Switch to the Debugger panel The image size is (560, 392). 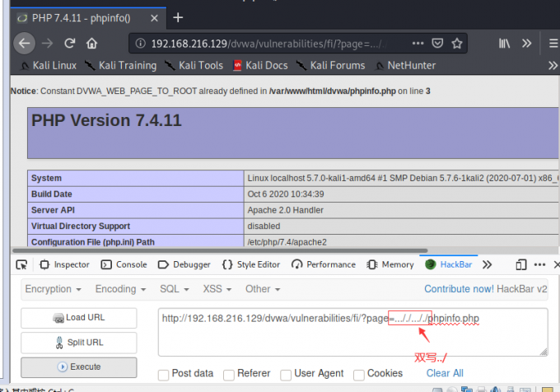tap(184, 264)
